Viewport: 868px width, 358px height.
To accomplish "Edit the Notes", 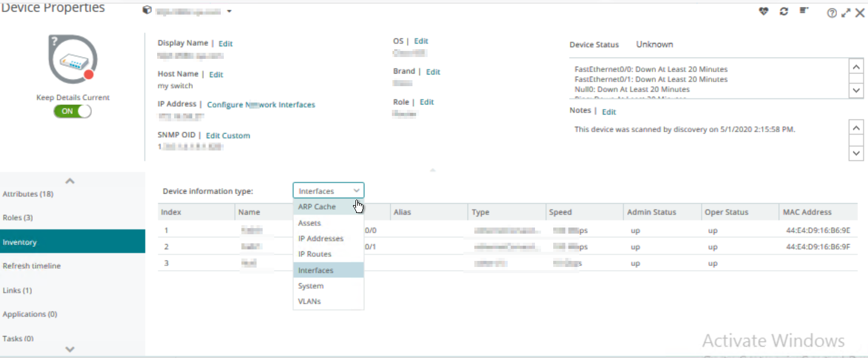I will click(x=609, y=112).
